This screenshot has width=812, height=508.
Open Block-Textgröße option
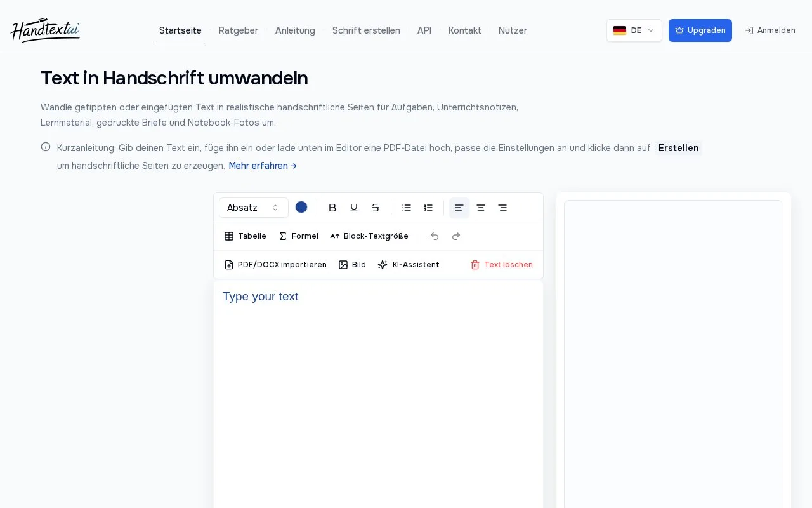(369, 236)
